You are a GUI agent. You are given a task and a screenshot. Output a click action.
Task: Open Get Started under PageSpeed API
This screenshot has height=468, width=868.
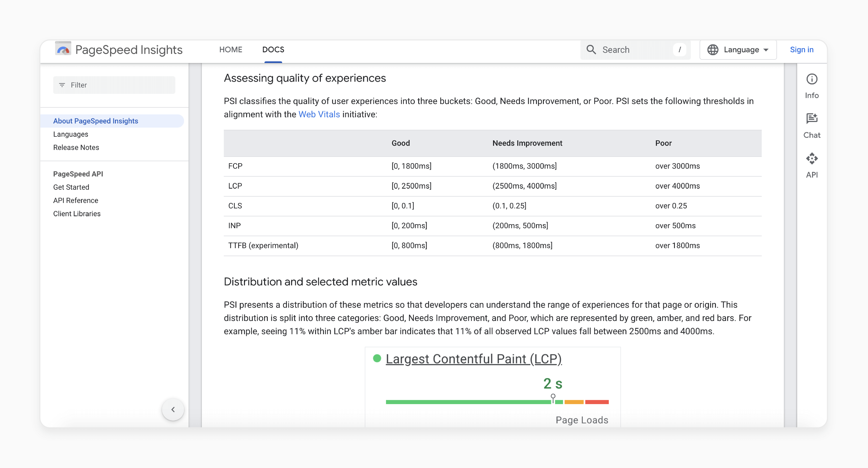point(71,187)
